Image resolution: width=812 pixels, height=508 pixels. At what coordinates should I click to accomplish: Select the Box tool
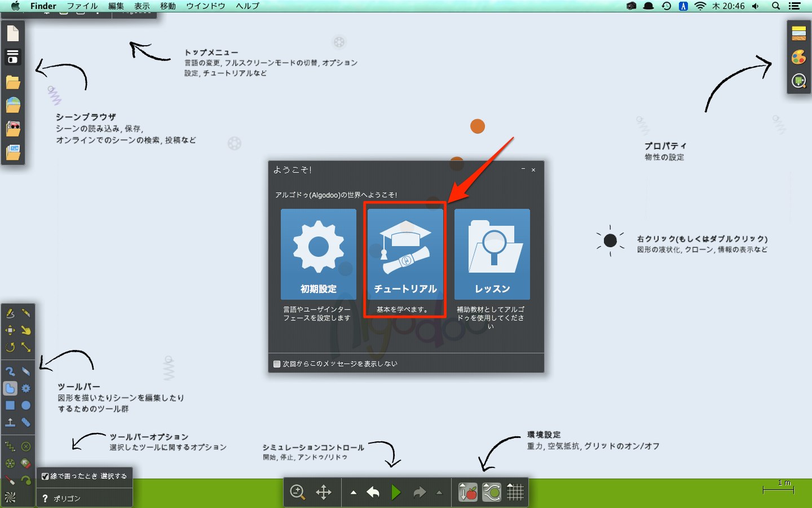10,405
